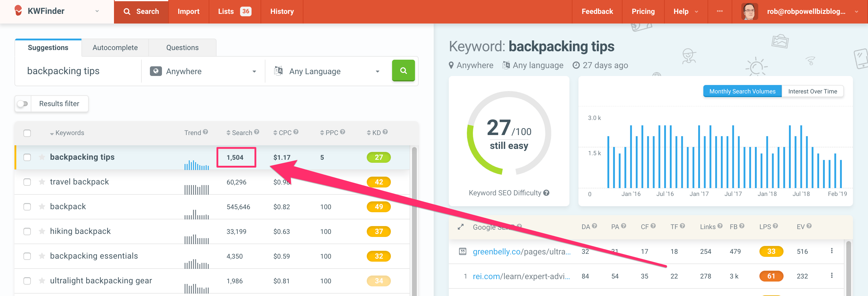Click the green keyword search button
This screenshot has height=296, width=868.
(x=403, y=71)
